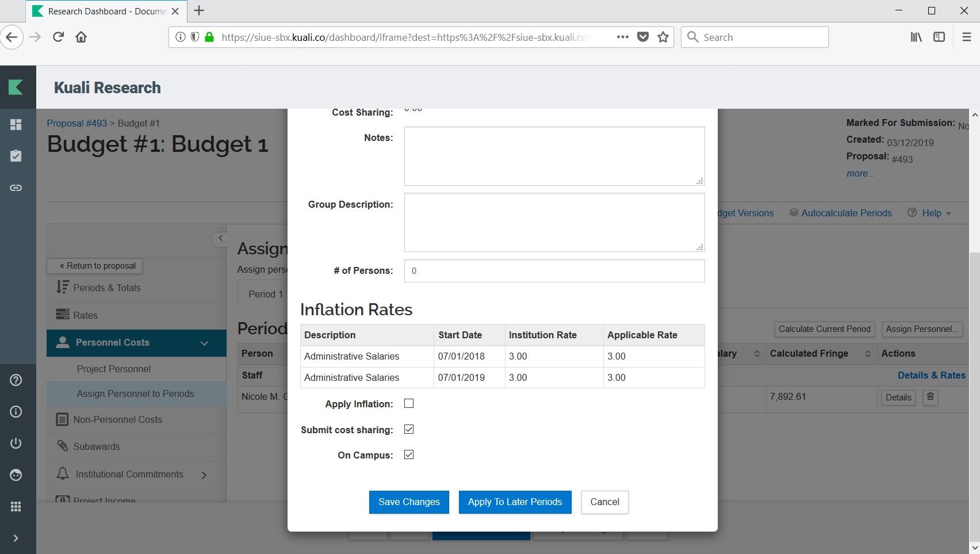Open the apps grid icon in sidebar
Viewport: 980px width, 554px height.
pos(16,506)
